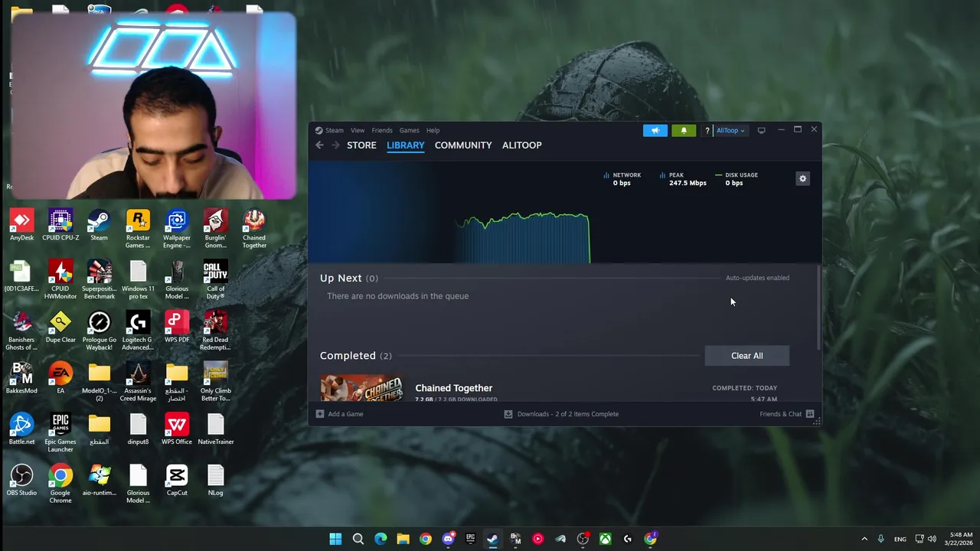Viewport: 980px width, 551px height.
Task: Select the Superposition Benchmark desktop icon
Action: [x=99, y=280]
